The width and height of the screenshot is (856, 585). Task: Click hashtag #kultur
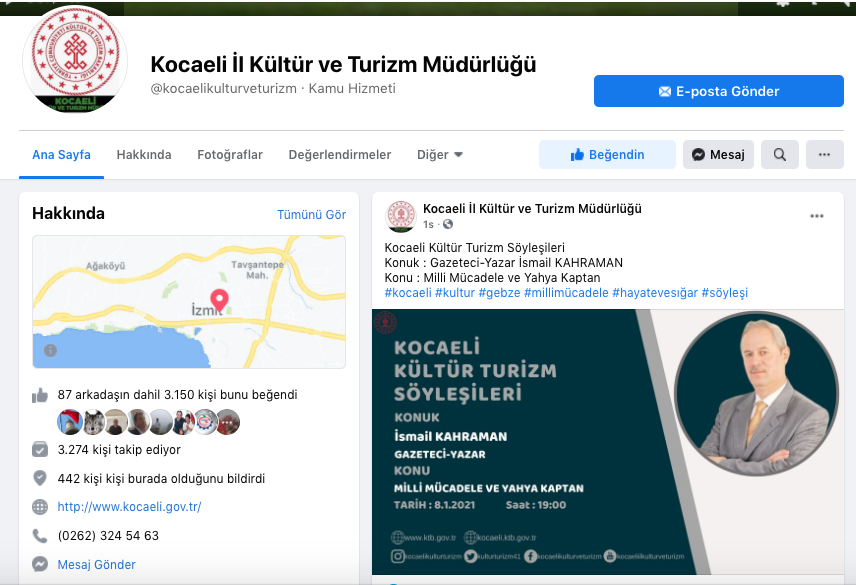(x=455, y=292)
